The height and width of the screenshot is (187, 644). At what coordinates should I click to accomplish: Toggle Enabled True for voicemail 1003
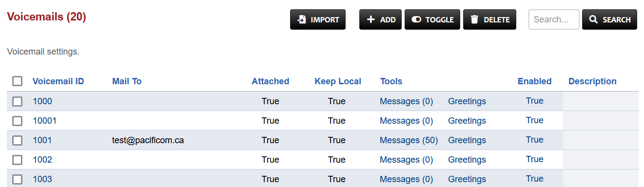coord(535,179)
